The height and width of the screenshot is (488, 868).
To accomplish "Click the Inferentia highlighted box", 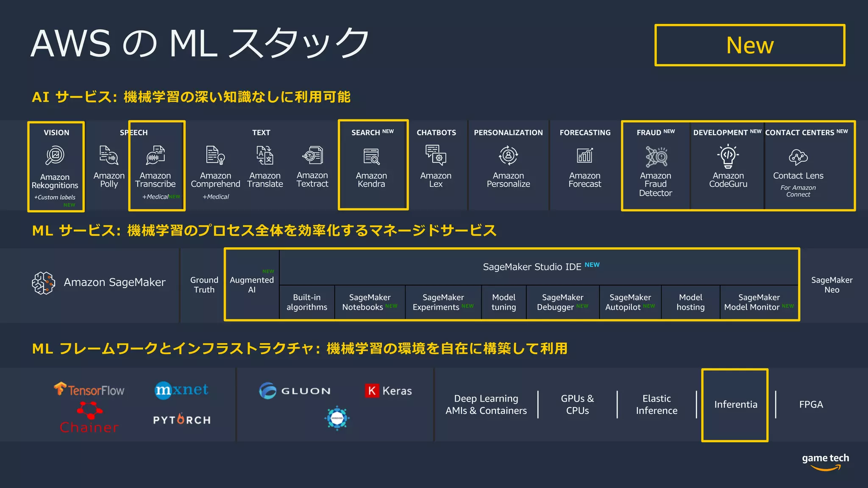I will pos(735,405).
